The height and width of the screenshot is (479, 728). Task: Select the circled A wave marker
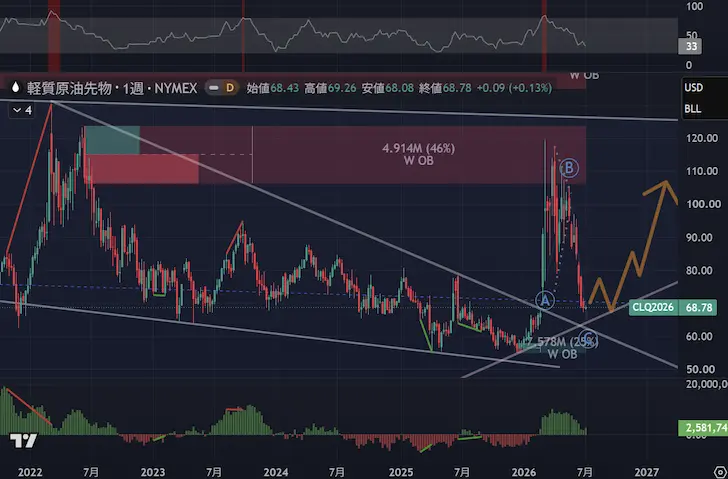point(545,301)
